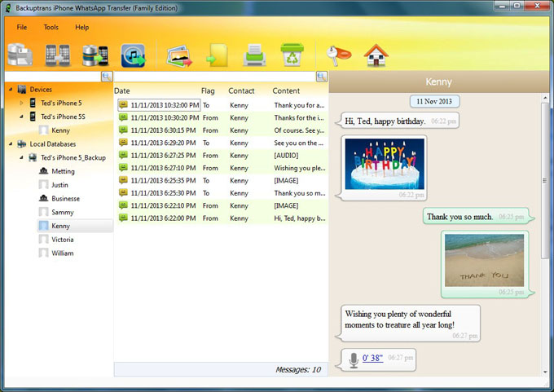This screenshot has width=554, height=392.
Task: Select the 6:30:15 PM 'Of course' message
Action: tap(222, 130)
